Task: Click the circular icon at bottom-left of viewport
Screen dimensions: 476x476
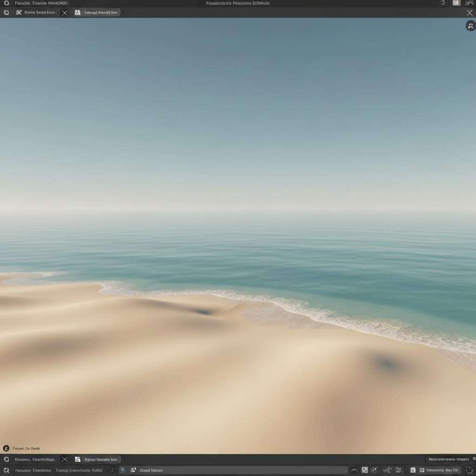Action: (x=6, y=448)
